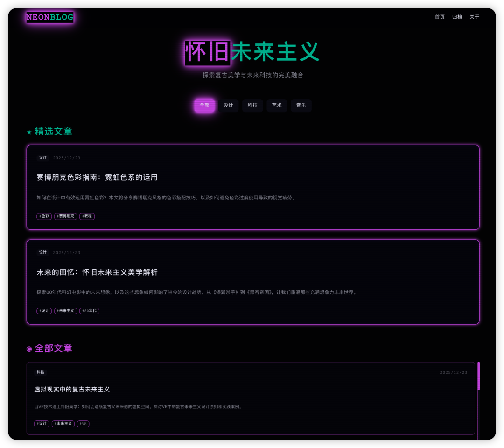Click the #VR tag
The image size is (504, 448).
click(83, 424)
